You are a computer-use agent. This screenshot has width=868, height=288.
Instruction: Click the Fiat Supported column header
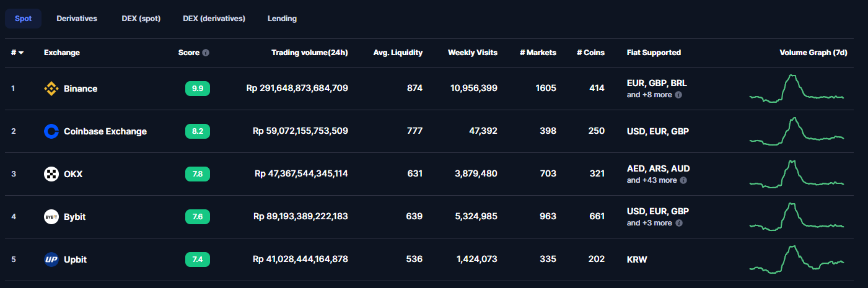(654, 53)
